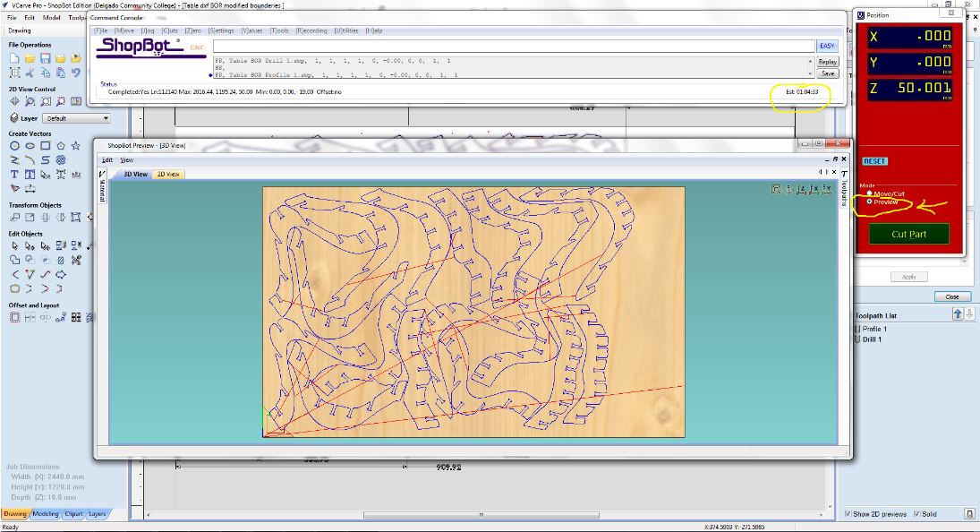The image size is (980, 532).
Task: Open the Layer Default dropdown
Action: point(76,118)
